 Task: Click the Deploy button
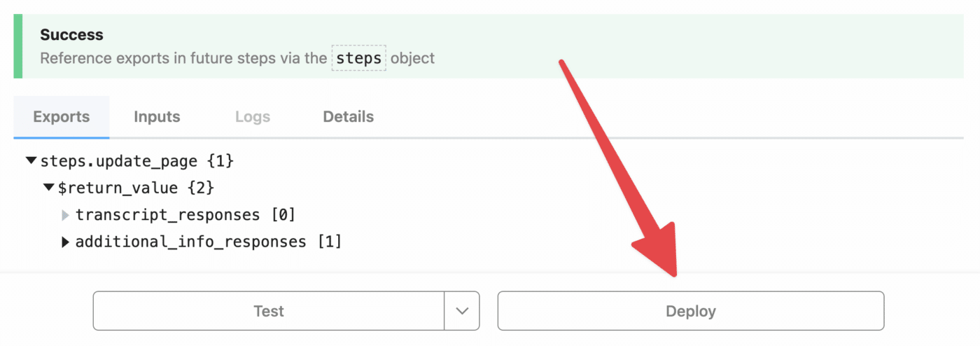(x=691, y=311)
